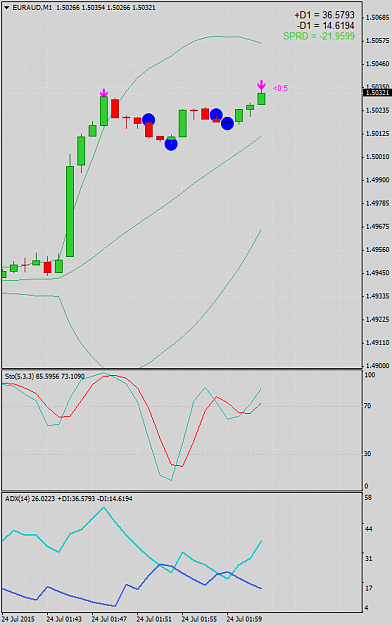Click the 17 level on ADX scale

[x=368, y=588]
